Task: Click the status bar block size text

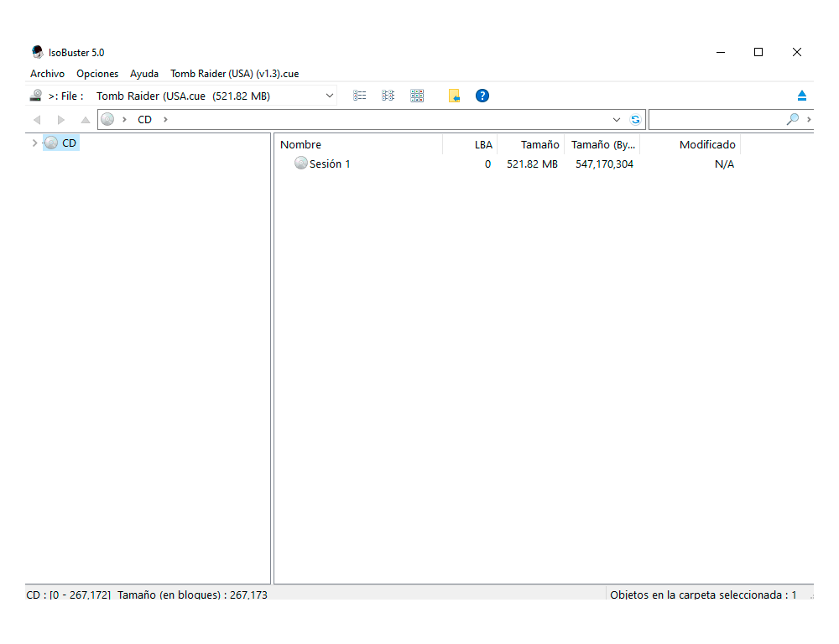Action: [x=192, y=595]
